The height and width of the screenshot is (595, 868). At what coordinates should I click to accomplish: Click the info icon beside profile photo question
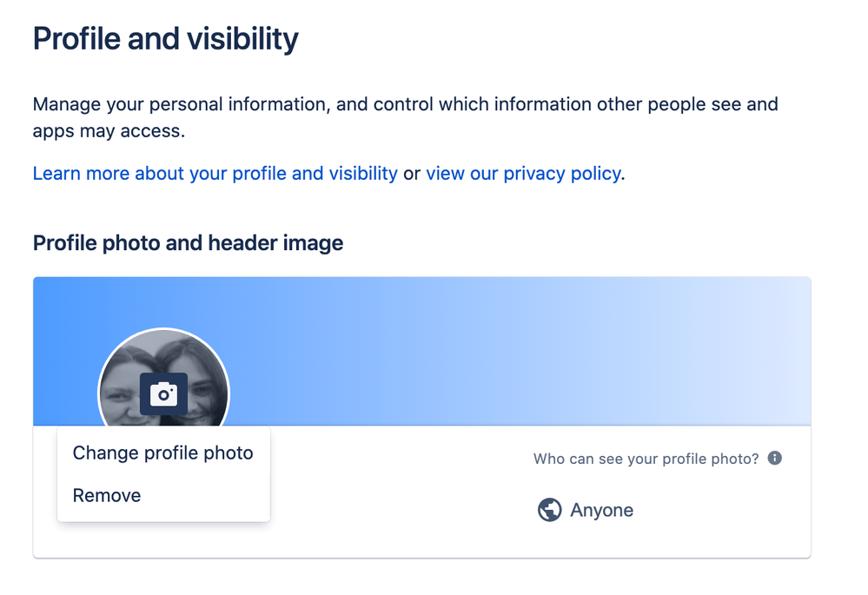pos(774,459)
